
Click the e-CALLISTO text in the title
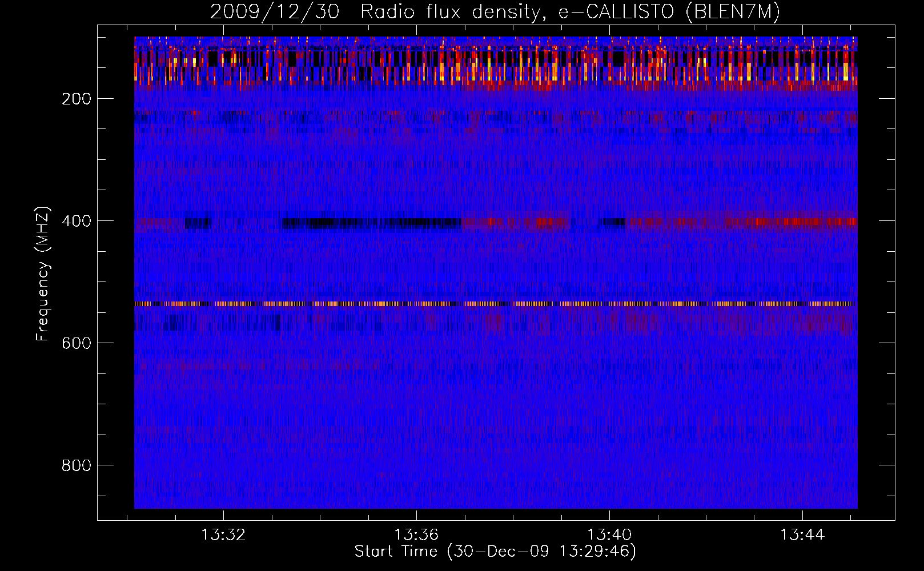616,11
